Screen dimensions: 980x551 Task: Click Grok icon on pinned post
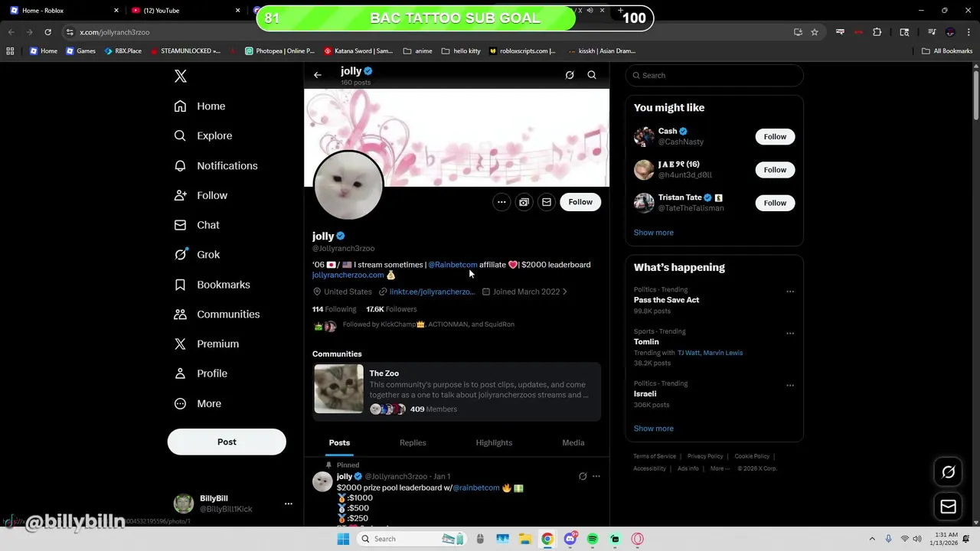[583, 476]
